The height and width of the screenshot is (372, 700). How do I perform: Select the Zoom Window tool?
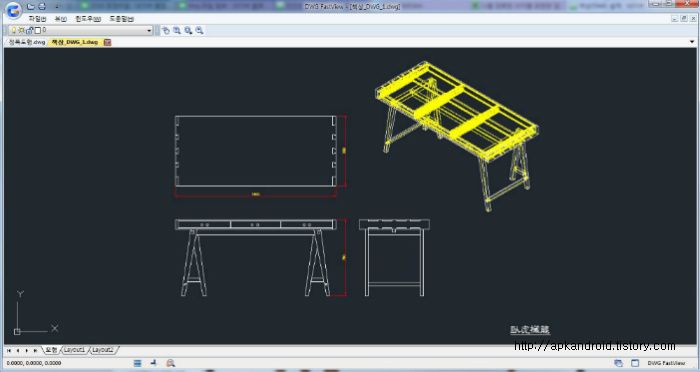tap(177, 30)
